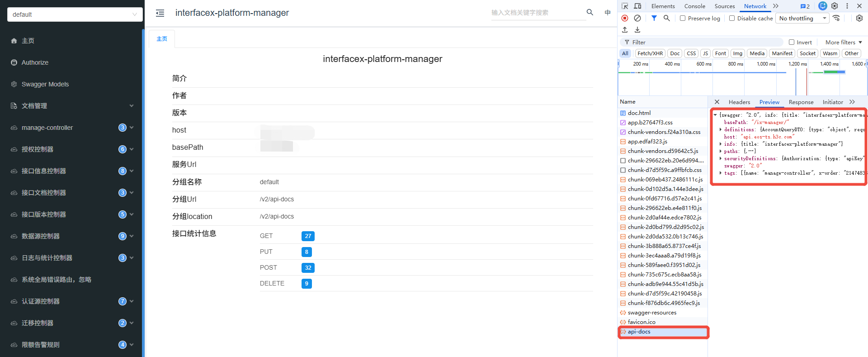
Task: Toggle the sidebar collapse menu icon
Action: pos(160,13)
